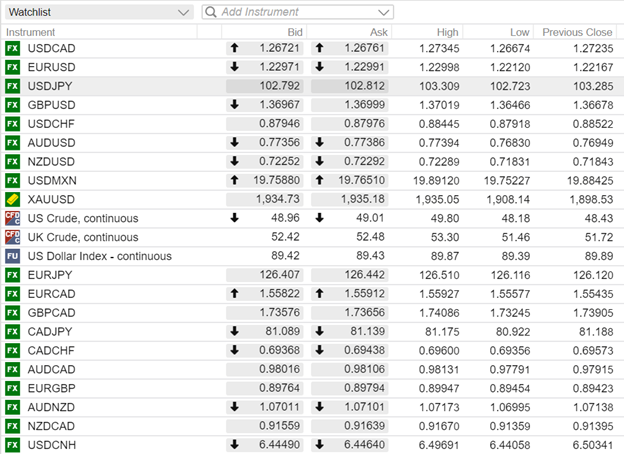Click the CFD icon beside US Crude
Screen dimensions: 624x454
(x=13, y=218)
